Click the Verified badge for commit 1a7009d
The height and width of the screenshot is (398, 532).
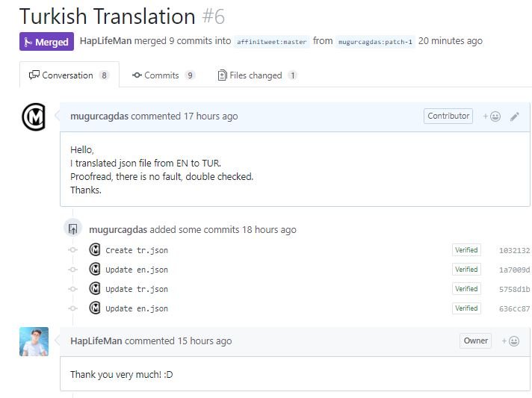pos(466,270)
